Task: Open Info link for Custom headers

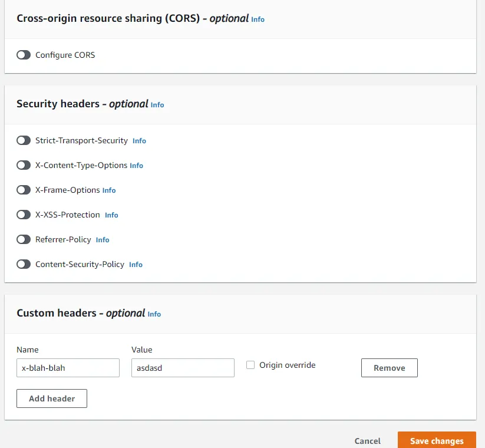Action: click(154, 314)
